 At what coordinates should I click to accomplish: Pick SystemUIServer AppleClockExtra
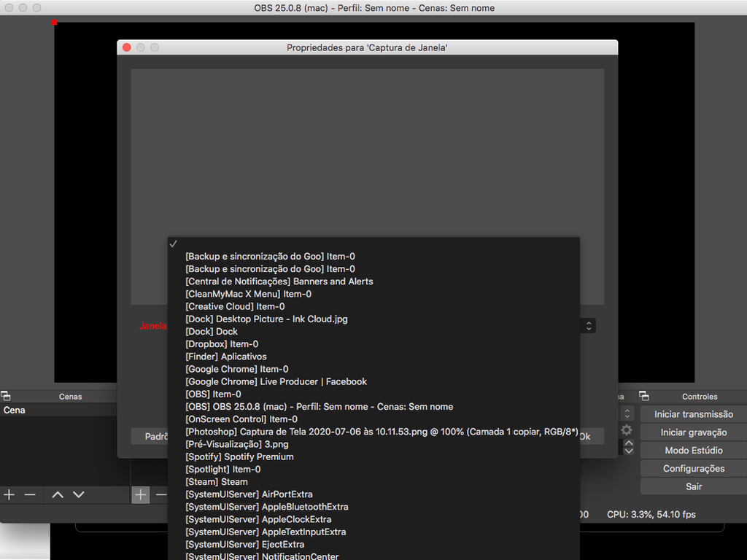pyautogui.click(x=373, y=519)
